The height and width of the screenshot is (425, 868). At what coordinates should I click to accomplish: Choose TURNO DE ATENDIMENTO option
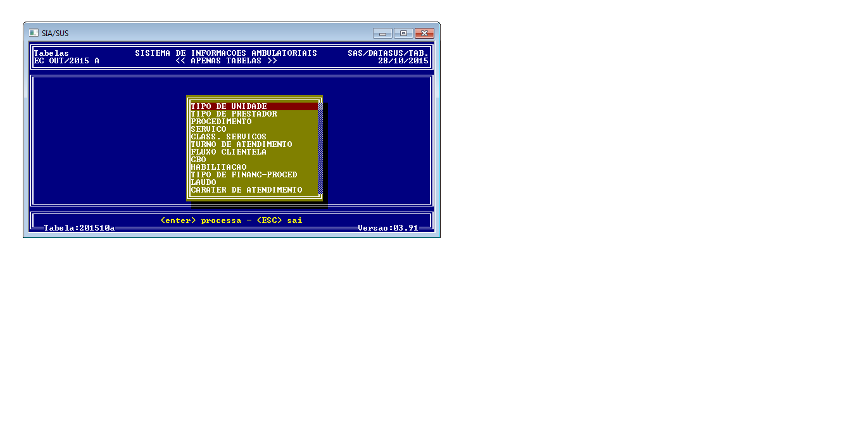(x=241, y=144)
